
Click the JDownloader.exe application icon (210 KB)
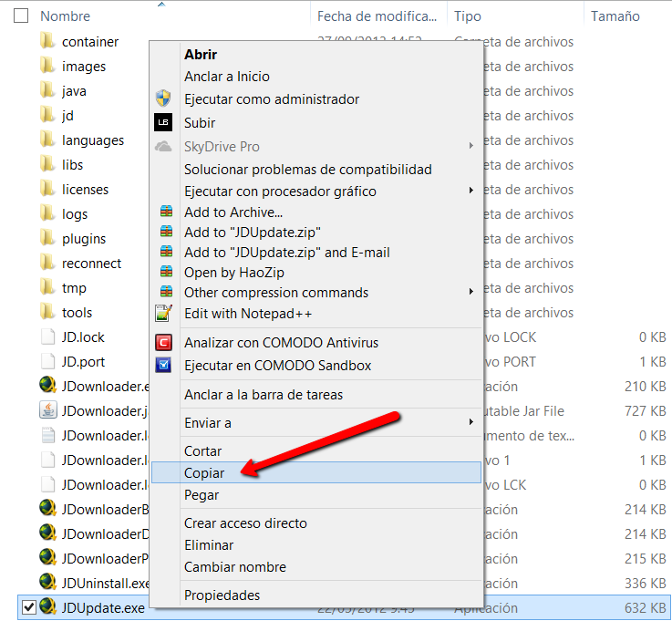pyautogui.click(x=47, y=386)
